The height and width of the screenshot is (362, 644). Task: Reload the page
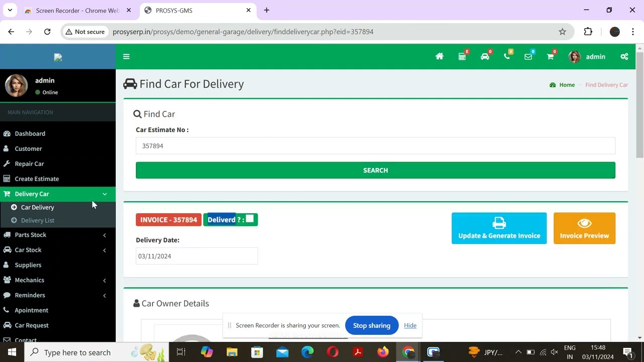pyautogui.click(x=47, y=32)
